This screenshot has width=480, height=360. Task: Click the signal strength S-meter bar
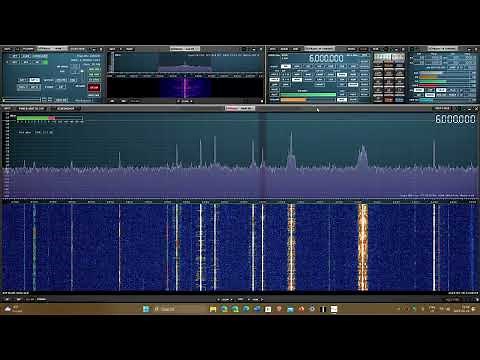[50, 118]
